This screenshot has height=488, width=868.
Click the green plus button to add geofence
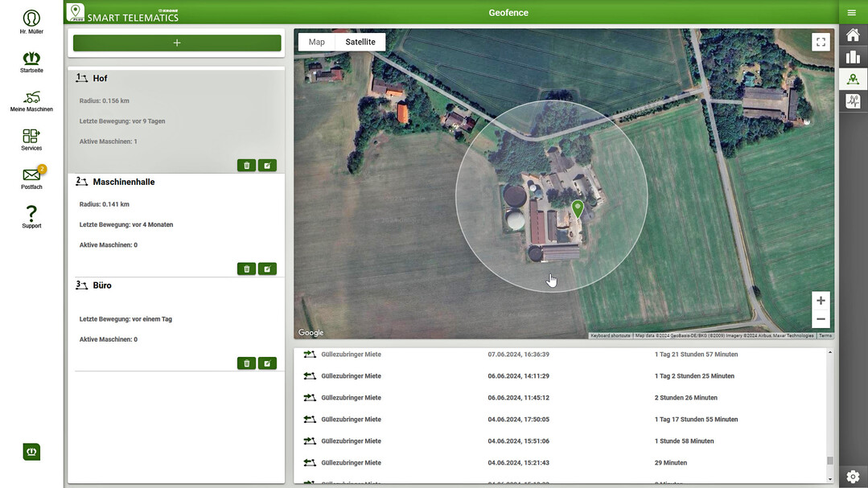pos(176,42)
